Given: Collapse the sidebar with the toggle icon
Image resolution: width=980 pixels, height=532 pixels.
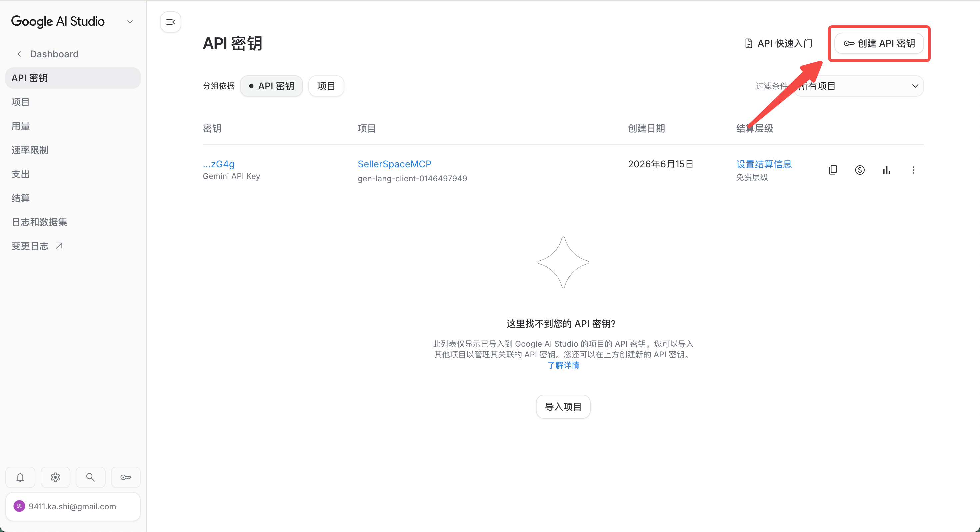Looking at the screenshot, I should coord(170,22).
